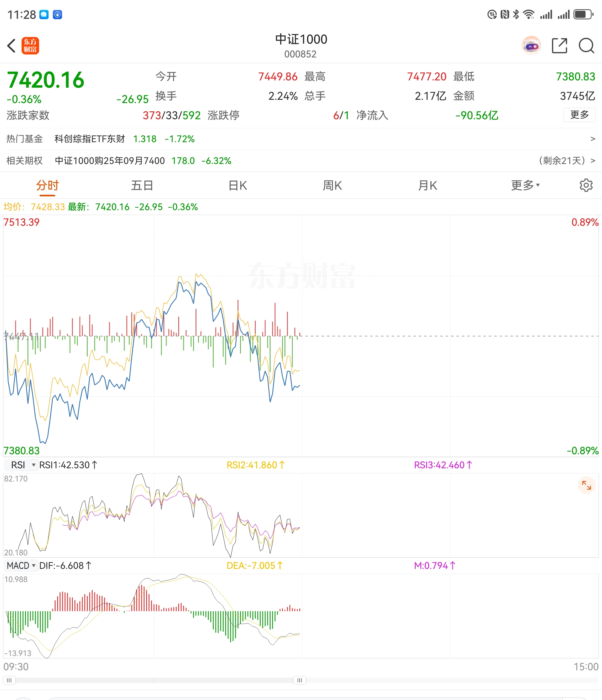Select the 月K chart tab
Viewport: 602px width, 700px height.
click(x=428, y=185)
